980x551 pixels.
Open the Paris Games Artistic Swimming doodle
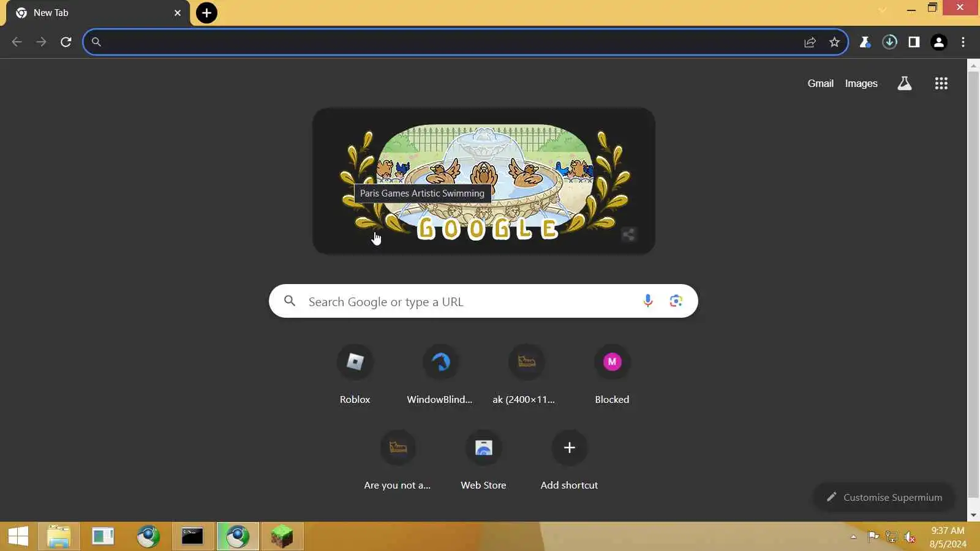coord(484,181)
